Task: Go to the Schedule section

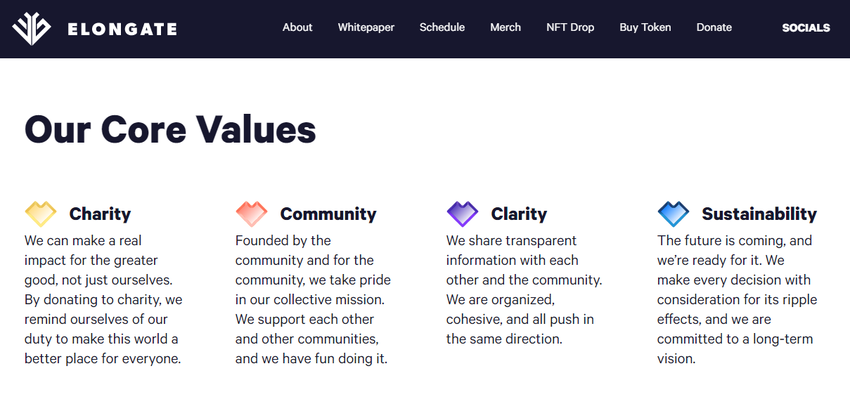Action: [x=442, y=28]
